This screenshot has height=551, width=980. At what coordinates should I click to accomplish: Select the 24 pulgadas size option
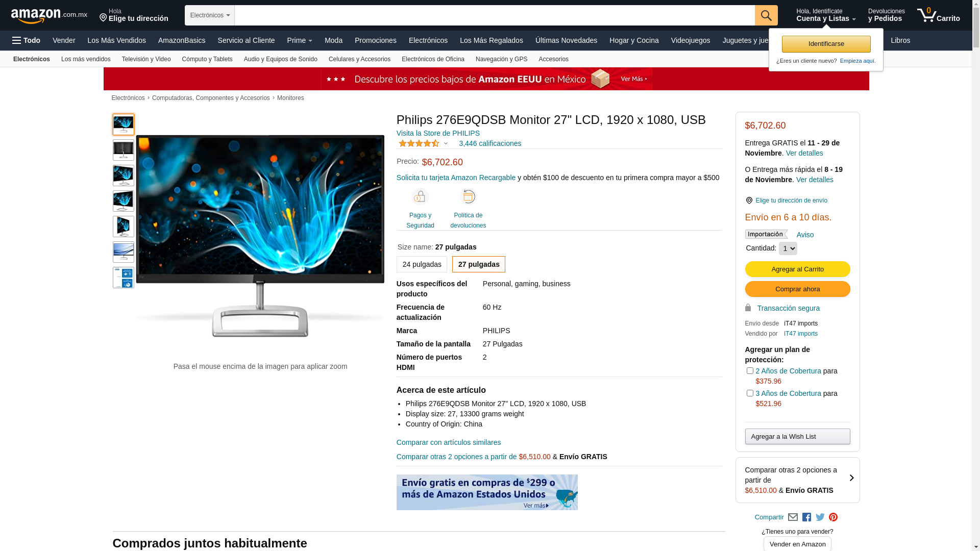point(422,264)
